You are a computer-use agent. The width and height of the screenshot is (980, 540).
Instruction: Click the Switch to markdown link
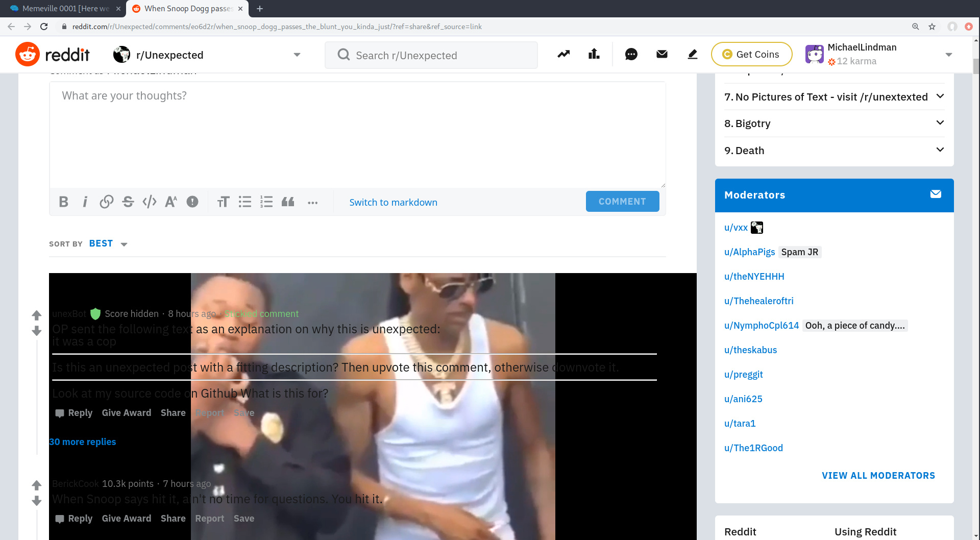tap(393, 203)
